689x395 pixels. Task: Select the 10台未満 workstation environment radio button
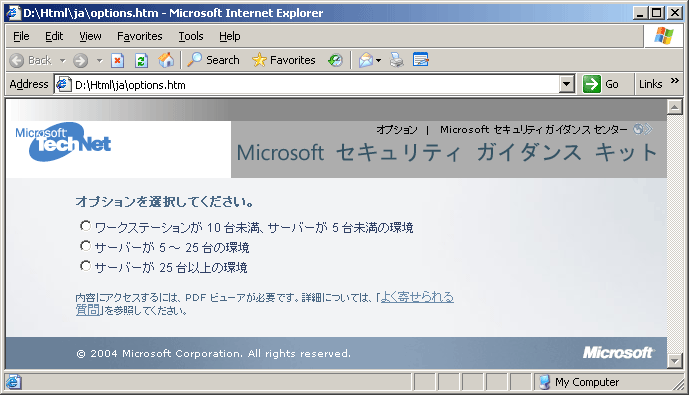point(85,226)
